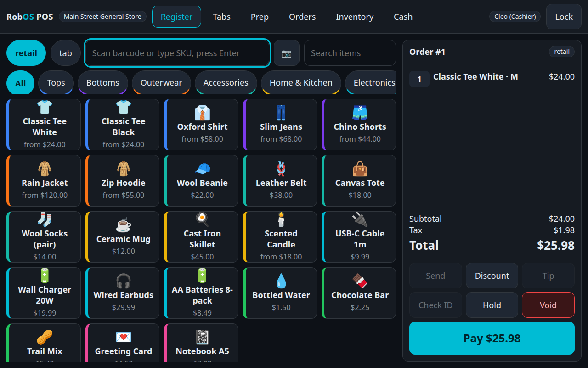Screen dimensions: 588x368
Task: Filter items by Bottoms category
Action: coord(103,83)
